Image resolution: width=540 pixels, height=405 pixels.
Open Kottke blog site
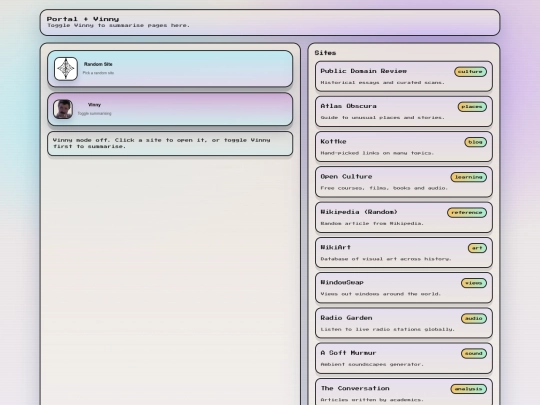pos(404,147)
